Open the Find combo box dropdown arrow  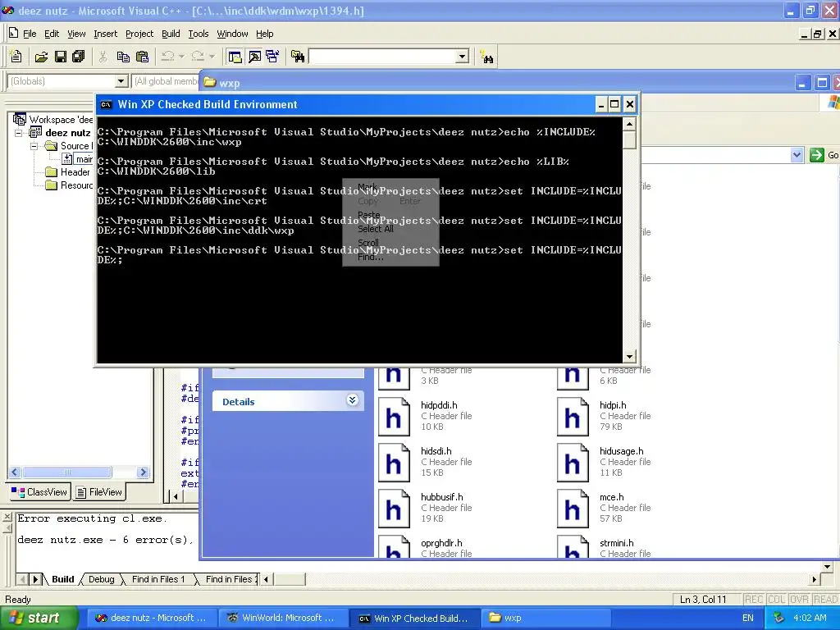click(463, 57)
